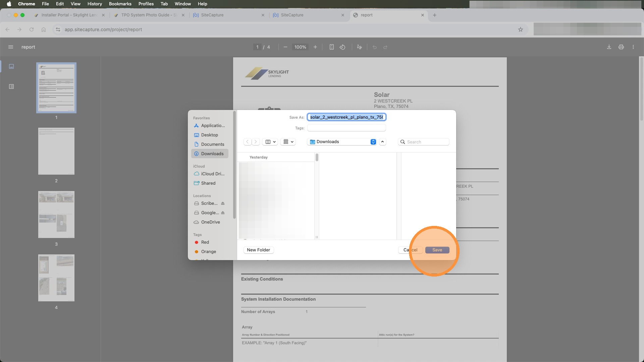The height and width of the screenshot is (362, 644).
Task: Open the Chrome File menu
Action: [x=45, y=4]
